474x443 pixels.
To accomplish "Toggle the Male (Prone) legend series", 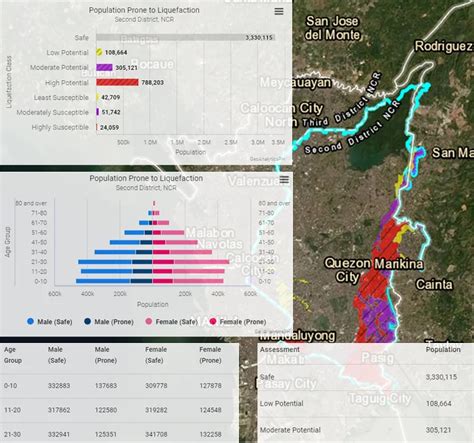I will coord(110,322).
